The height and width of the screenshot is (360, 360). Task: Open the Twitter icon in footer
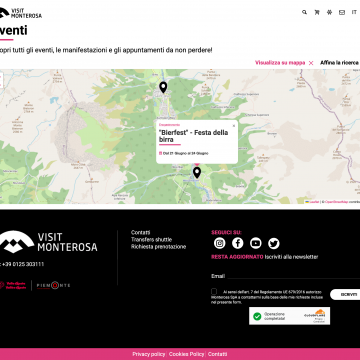[x=274, y=243]
